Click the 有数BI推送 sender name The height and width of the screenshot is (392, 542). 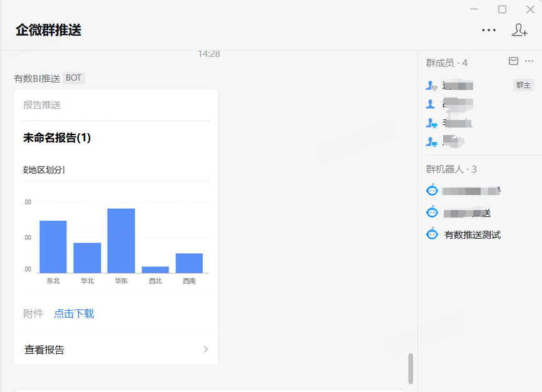(x=37, y=78)
